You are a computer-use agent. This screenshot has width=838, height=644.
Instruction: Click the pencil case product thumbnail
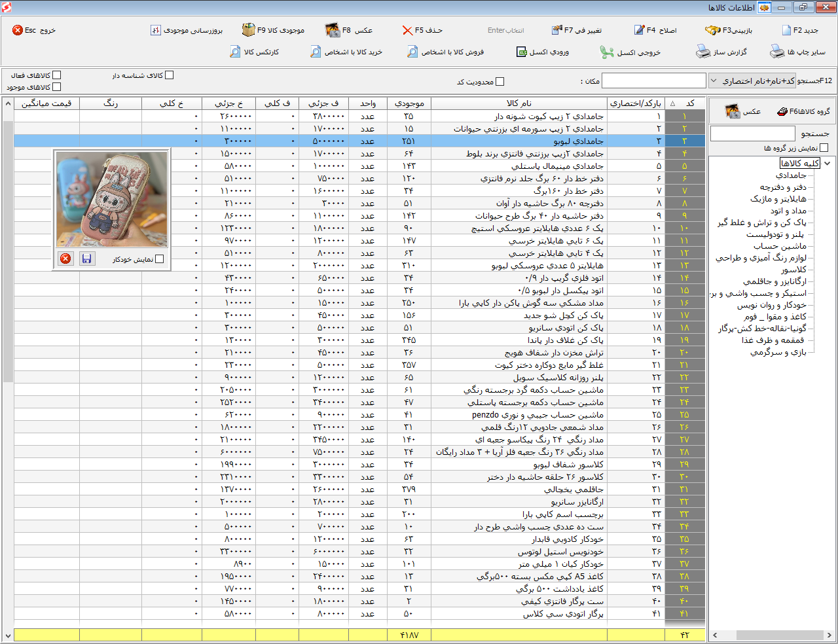coord(112,200)
